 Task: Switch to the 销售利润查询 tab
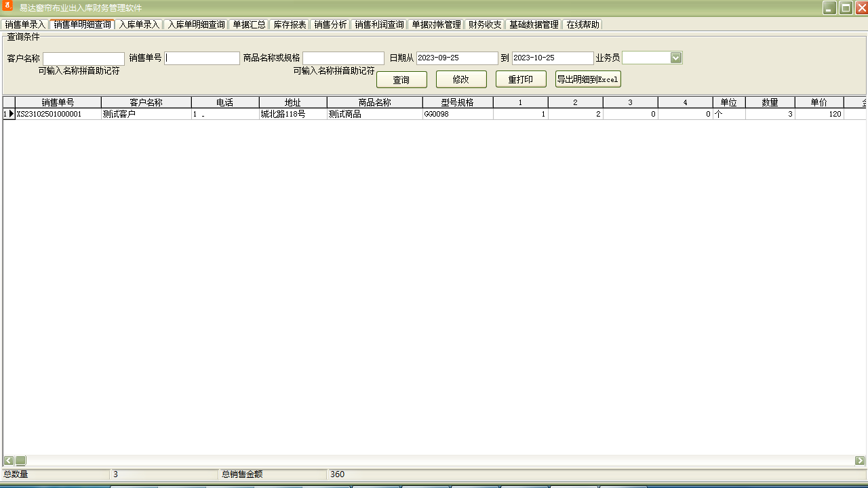[x=378, y=24]
